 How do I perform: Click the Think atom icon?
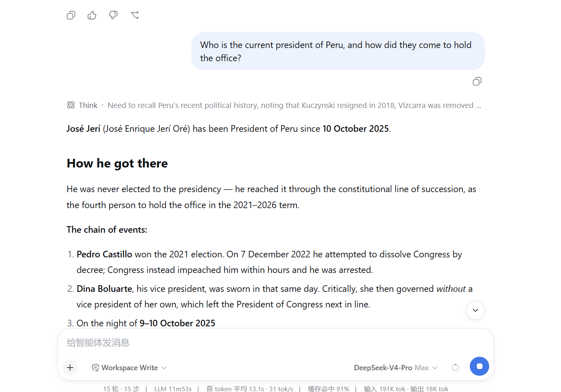pyautogui.click(x=71, y=105)
